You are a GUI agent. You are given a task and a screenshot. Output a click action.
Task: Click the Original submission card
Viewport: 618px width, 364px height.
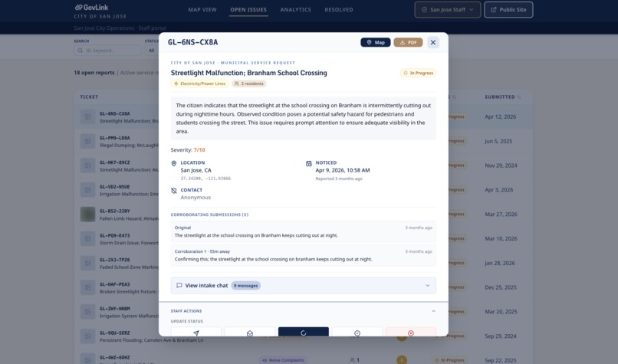tap(304, 231)
